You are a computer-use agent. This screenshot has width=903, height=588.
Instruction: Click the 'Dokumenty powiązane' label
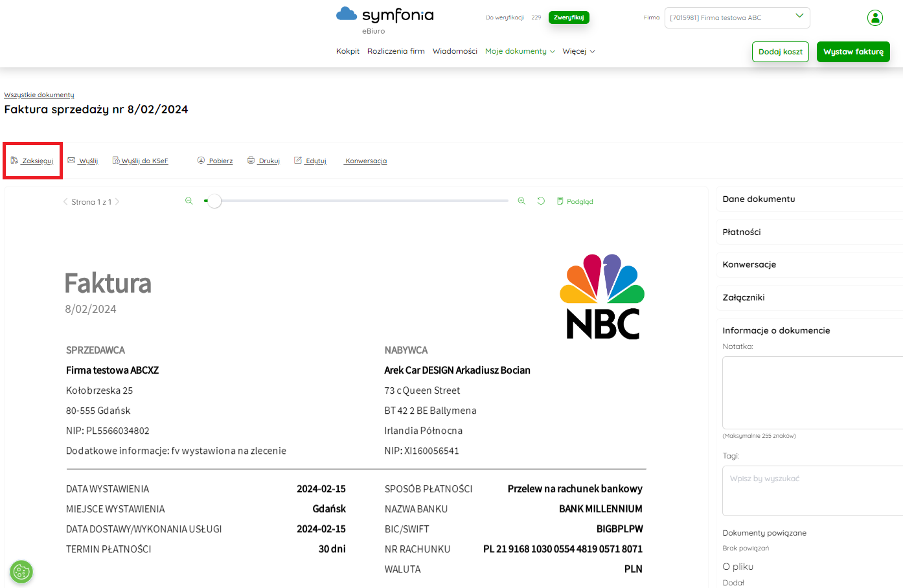click(764, 533)
